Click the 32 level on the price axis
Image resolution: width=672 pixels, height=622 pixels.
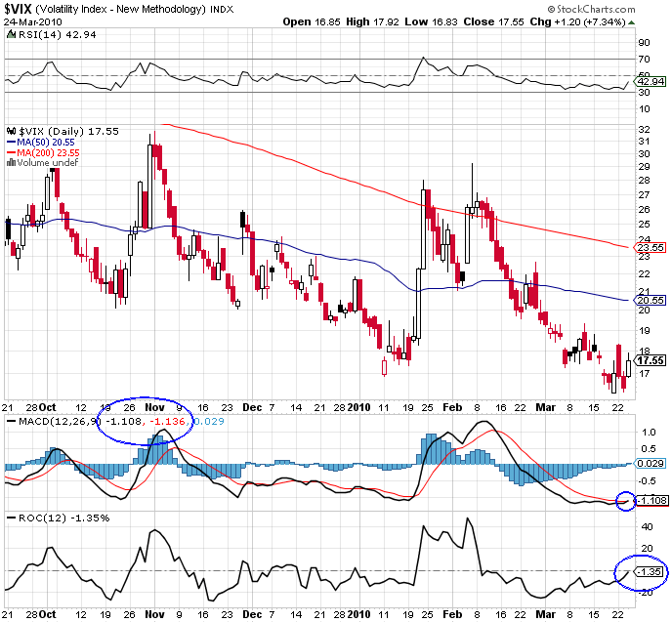click(x=644, y=129)
